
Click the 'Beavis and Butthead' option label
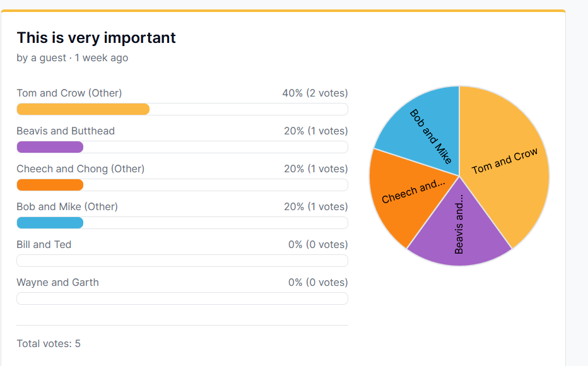[x=66, y=131]
